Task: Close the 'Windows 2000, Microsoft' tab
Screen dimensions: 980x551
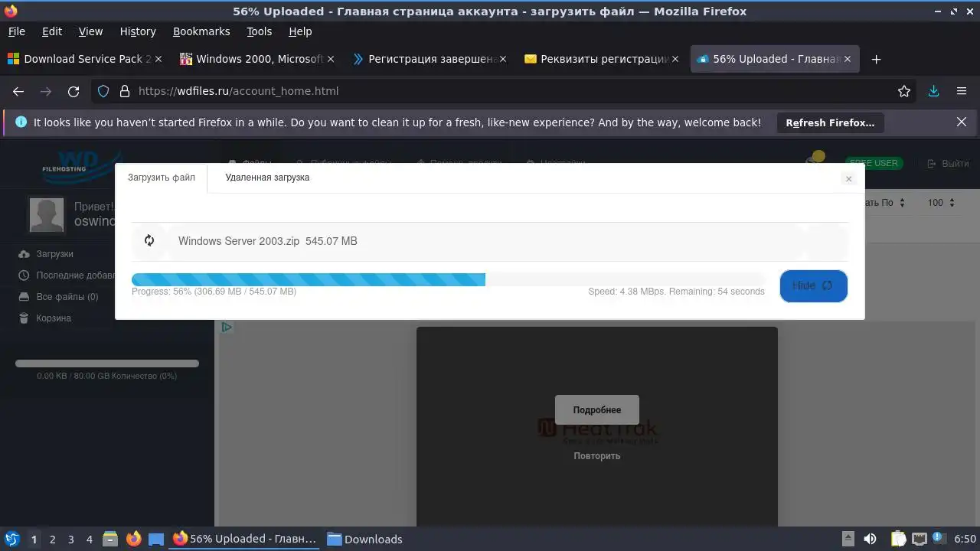Action: (x=331, y=59)
